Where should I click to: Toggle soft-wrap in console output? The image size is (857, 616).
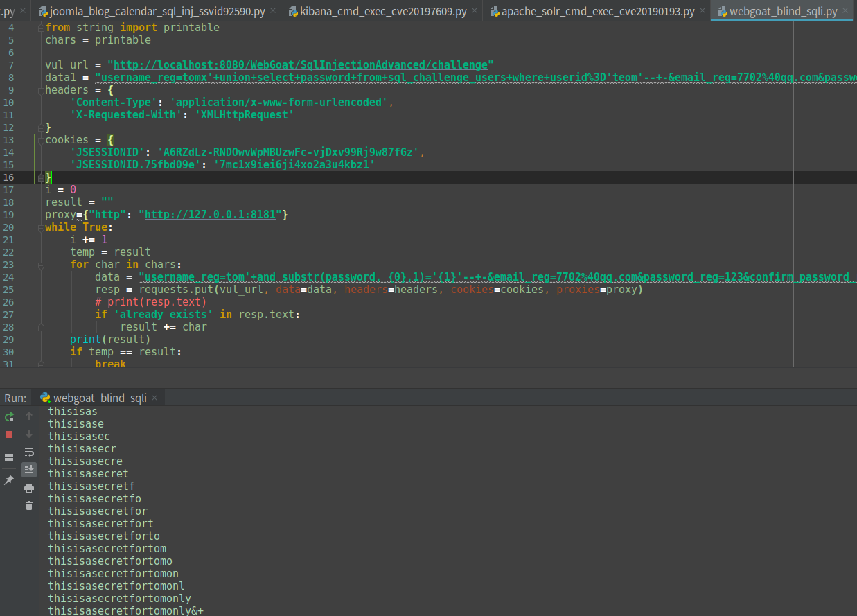click(29, 452)
